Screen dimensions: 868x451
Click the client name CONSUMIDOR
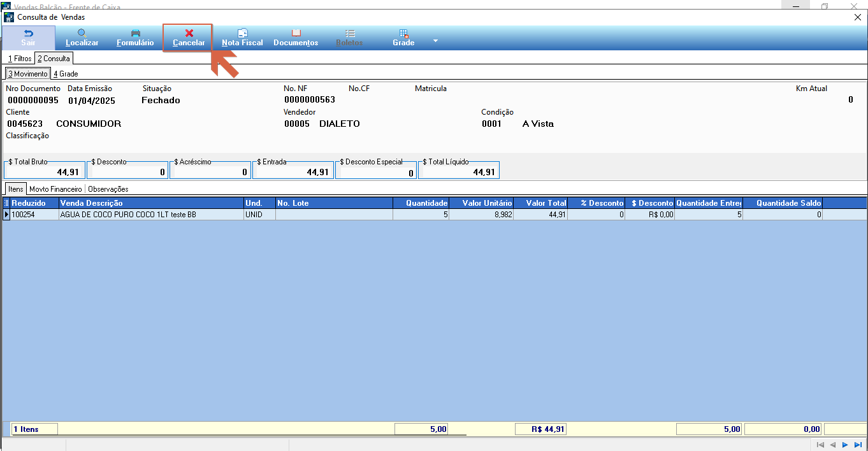pyautogui.click(x=89, y=124)
